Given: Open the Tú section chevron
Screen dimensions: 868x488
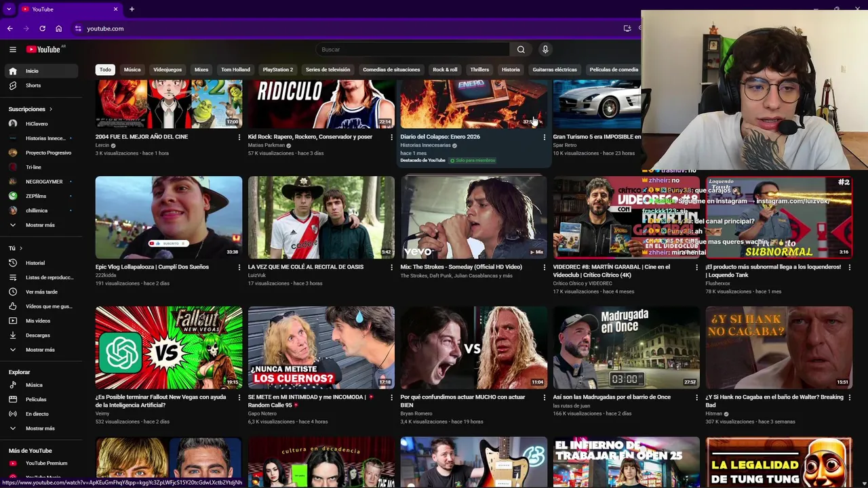Looking at the screenshot, I should point(21,248).
